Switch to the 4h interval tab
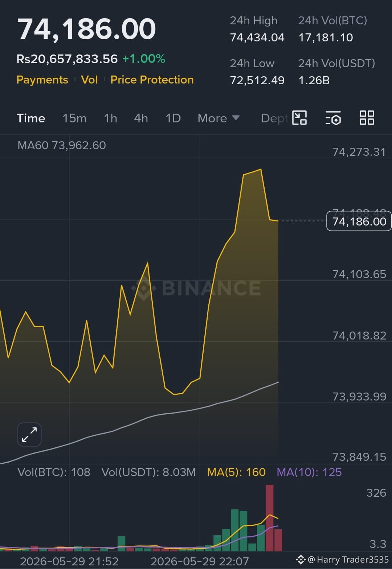Viewport: 392px width, 569px height. point(141,118)
